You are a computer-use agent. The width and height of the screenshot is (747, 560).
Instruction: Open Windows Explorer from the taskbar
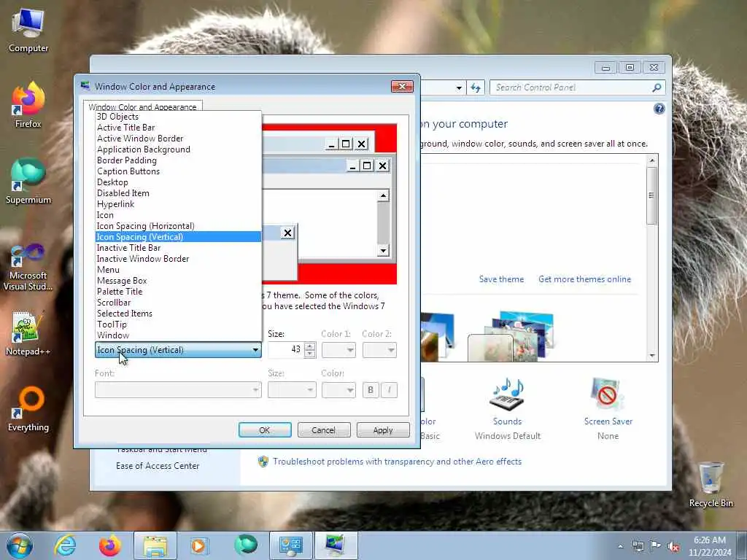click(155, 545)
